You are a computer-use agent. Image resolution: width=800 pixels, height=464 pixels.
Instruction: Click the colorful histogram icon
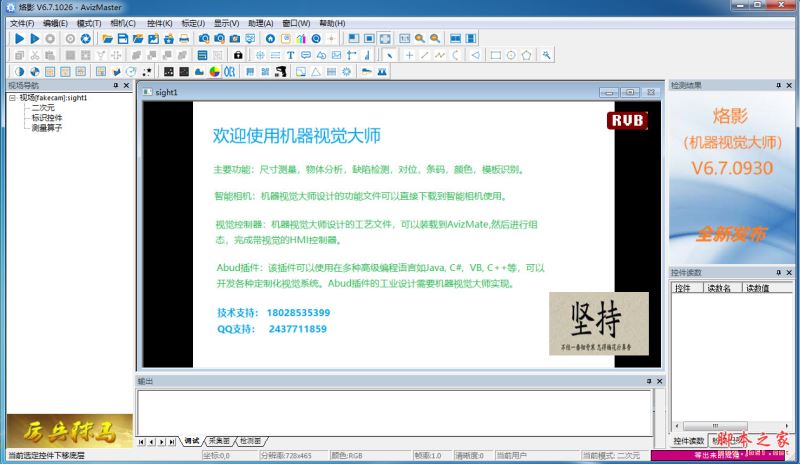(x=301, y=38)
